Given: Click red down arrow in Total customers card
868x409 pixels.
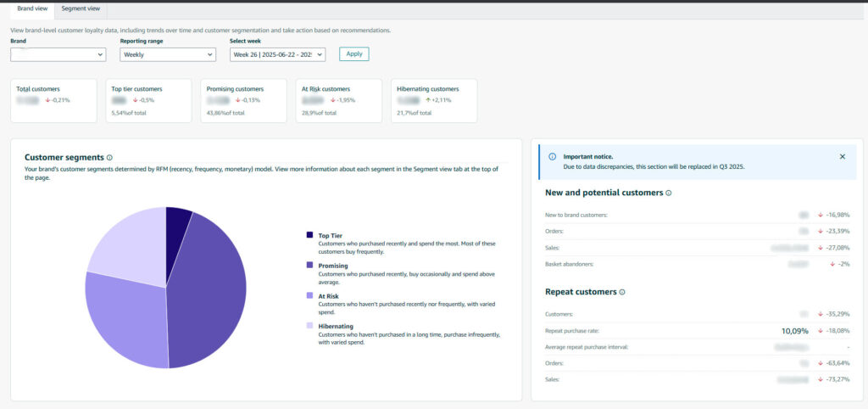Looking at the screenshot, I should [x=48, y=99].
